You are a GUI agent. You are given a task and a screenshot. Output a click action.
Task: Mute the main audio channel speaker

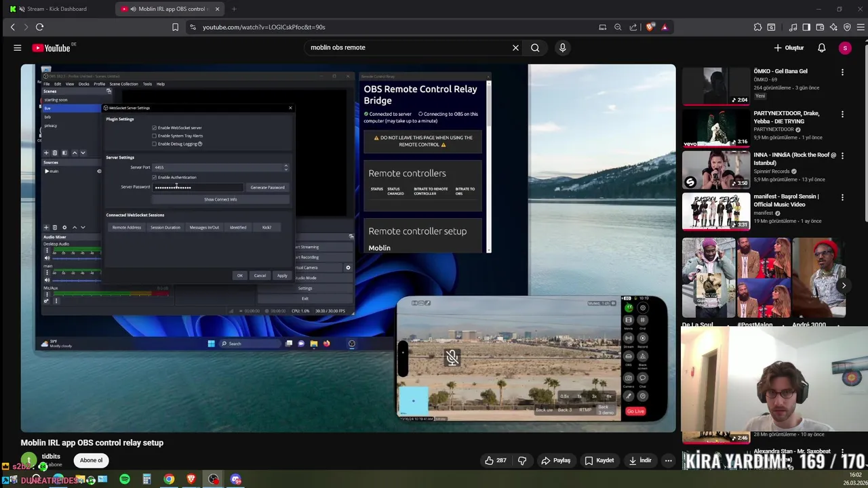[47, 280]
